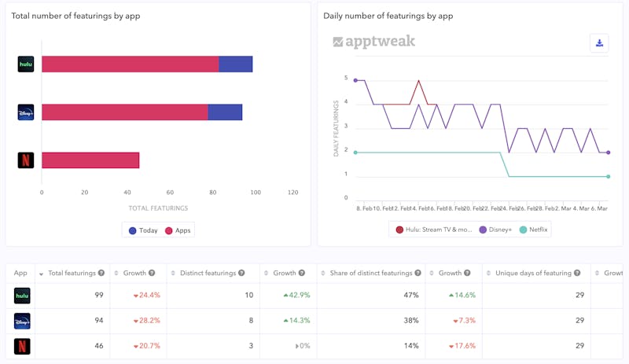Screen dimensions: 629x364
Task: Toggle Apps series in bar chart legend
Action: pos(177,230)
